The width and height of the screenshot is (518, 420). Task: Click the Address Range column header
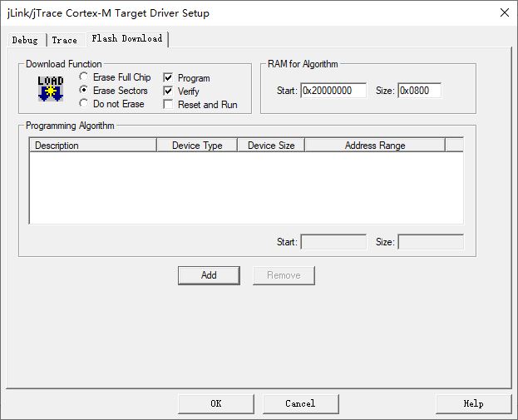375,145
